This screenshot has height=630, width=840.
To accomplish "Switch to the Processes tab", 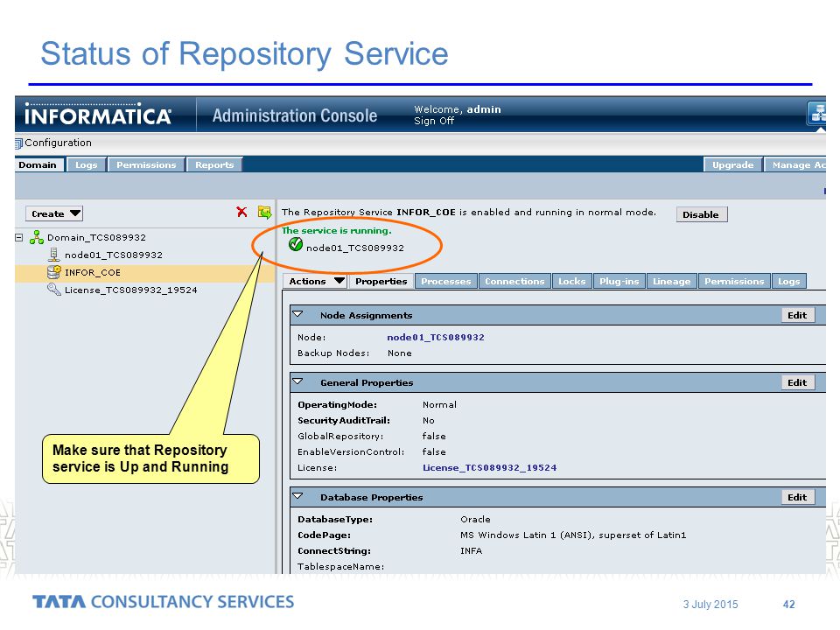I will click(445, 281).
